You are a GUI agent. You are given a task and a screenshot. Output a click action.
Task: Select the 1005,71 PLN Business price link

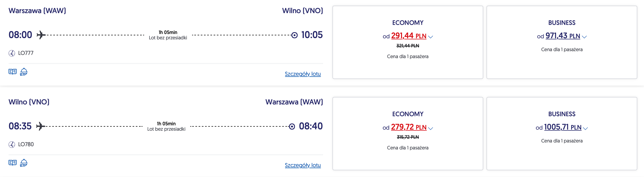tap(563, 127)
